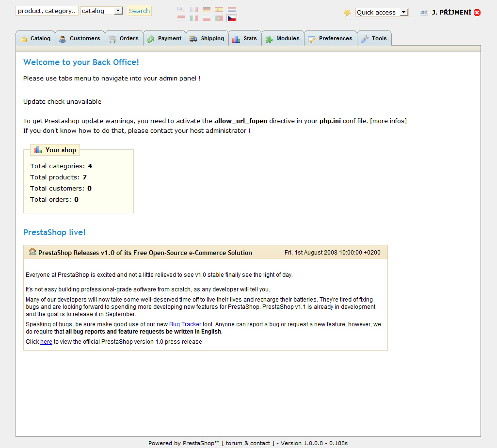Select the Dutch flag language
The image size is (497, 448).
coord(232,10)
